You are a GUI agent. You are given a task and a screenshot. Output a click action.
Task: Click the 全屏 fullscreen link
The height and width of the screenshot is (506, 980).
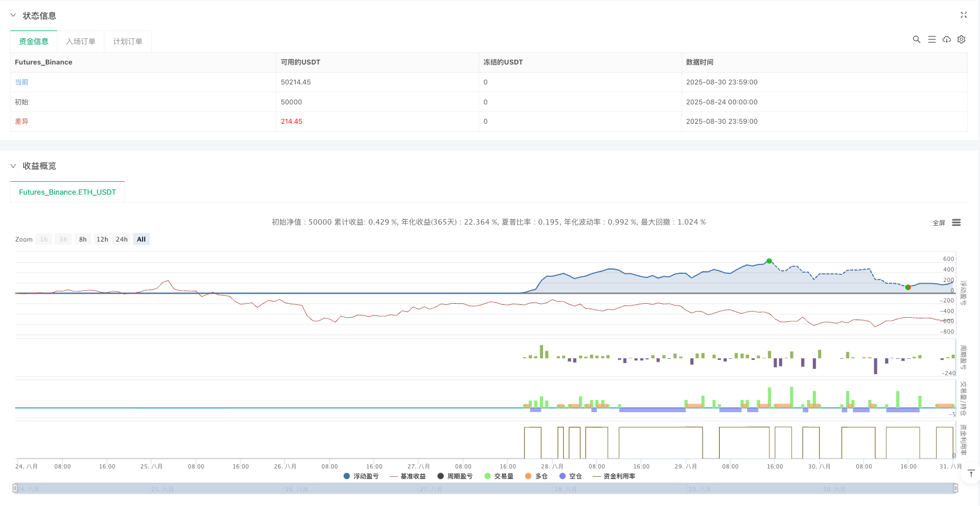938,223
